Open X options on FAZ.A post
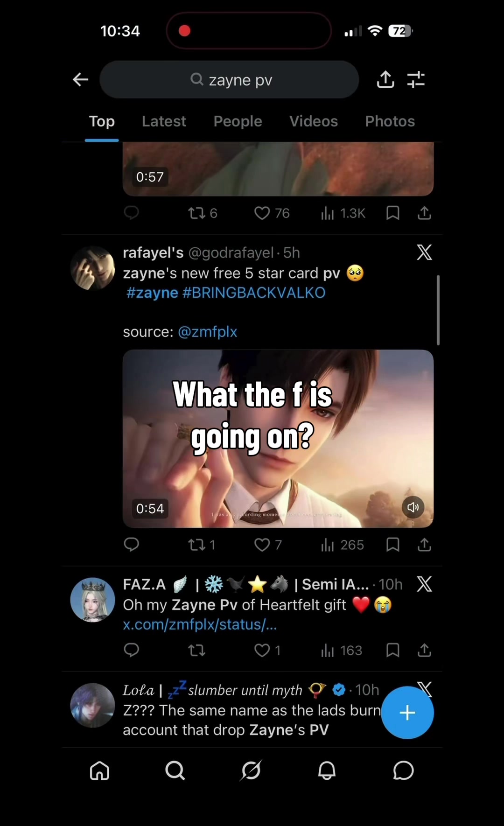504x826 pixels. 424,584
